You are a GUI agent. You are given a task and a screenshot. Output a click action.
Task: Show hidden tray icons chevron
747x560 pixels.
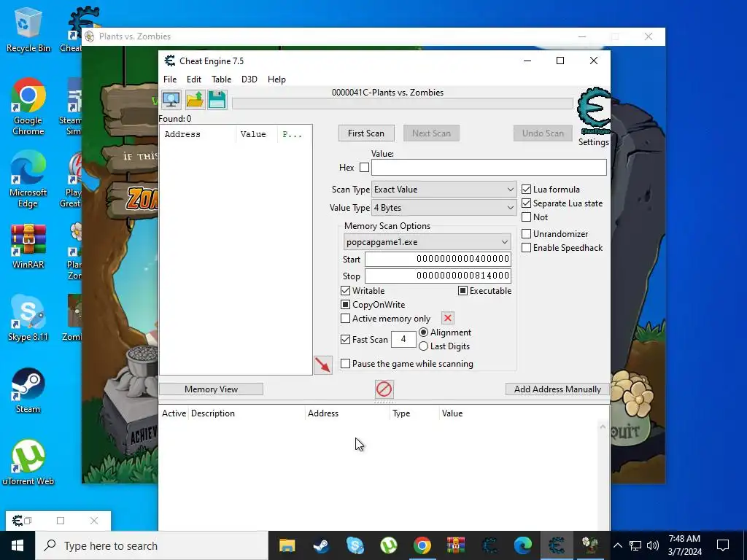(617, 545)
